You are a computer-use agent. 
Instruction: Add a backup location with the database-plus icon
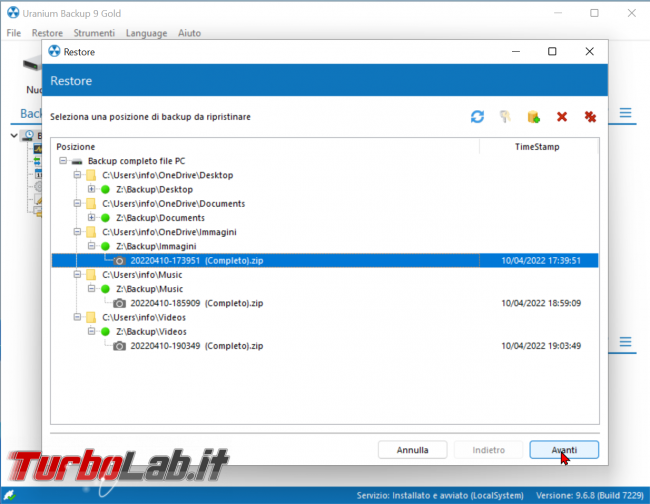(533, 117)
